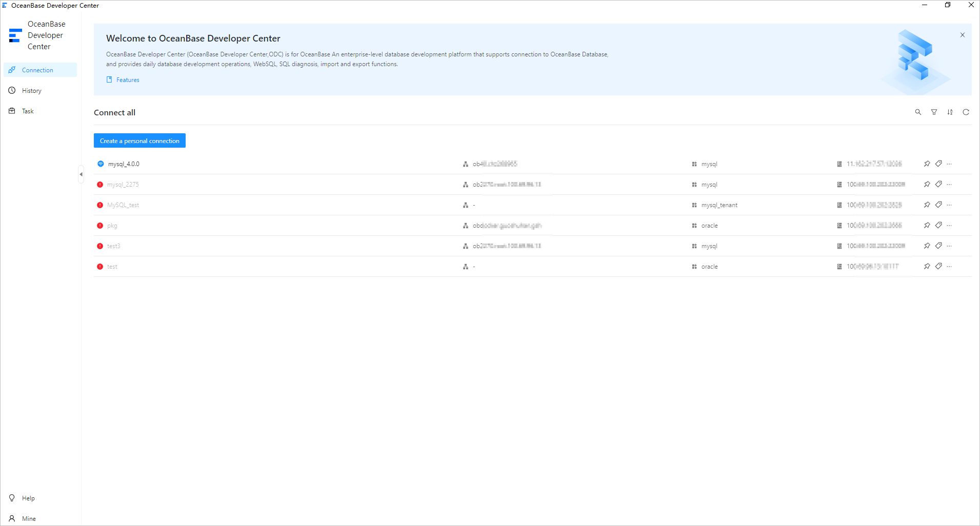Open the Mine user menu
Image resolution: width=980 pixels, height=526 pixels.
coord(29,519)
